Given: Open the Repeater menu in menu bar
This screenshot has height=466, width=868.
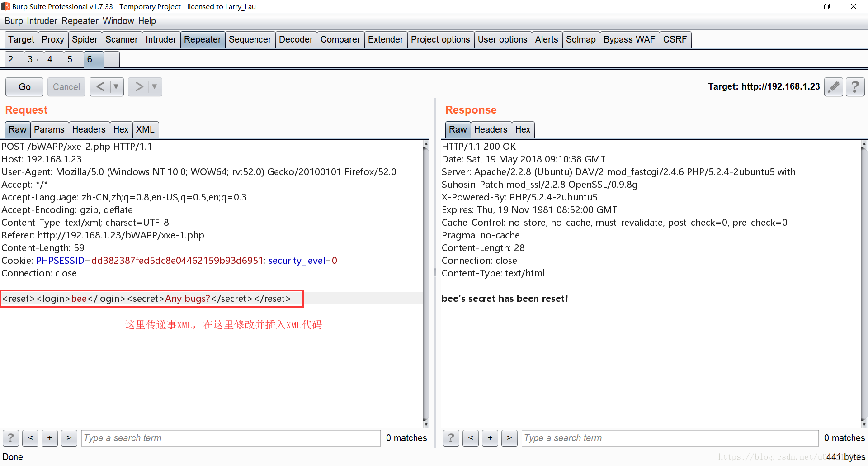Looking at the screenshot, I should point(80,21).
